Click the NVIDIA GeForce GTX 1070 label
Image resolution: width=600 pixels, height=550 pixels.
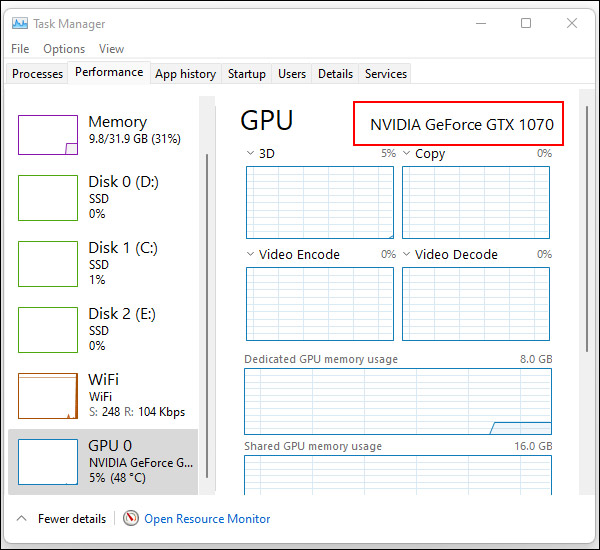point(462,124)
